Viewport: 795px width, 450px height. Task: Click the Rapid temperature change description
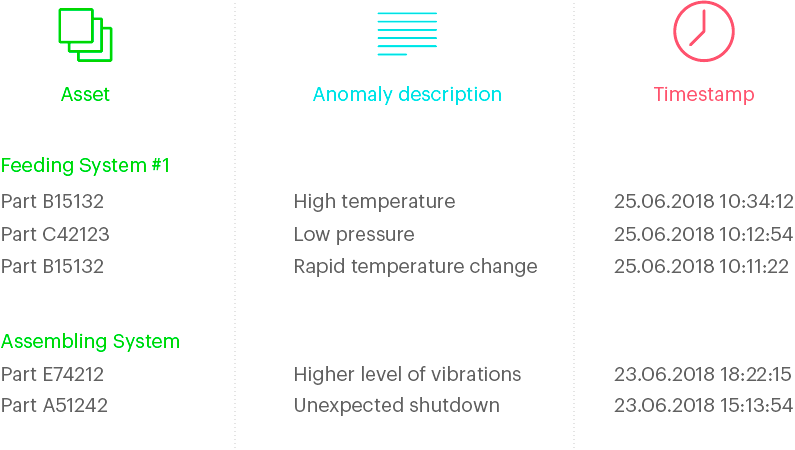tap(415, 267)
